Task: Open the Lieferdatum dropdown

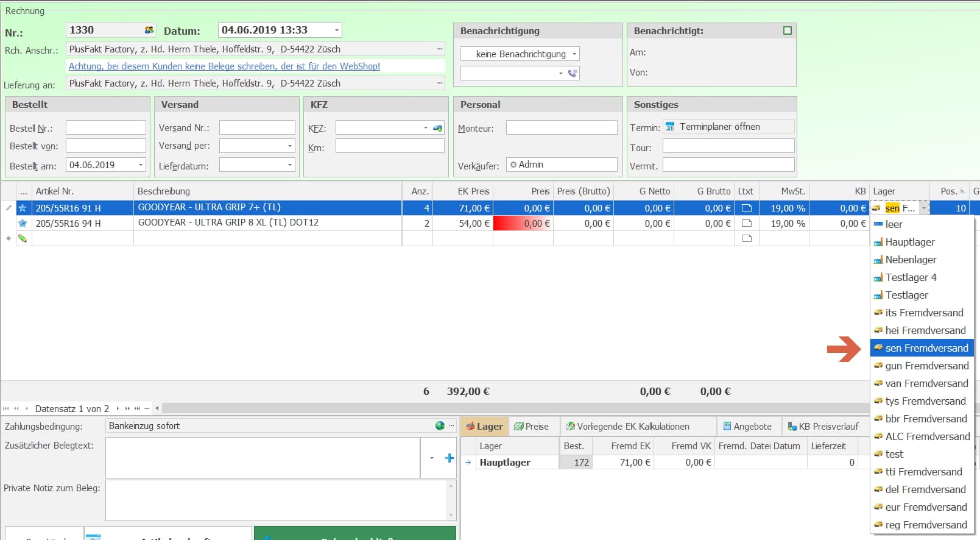Action: (x=290, y=165)
